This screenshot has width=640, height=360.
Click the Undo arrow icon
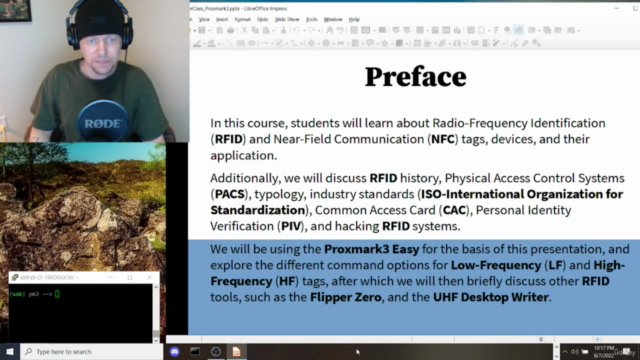point(296,30)
